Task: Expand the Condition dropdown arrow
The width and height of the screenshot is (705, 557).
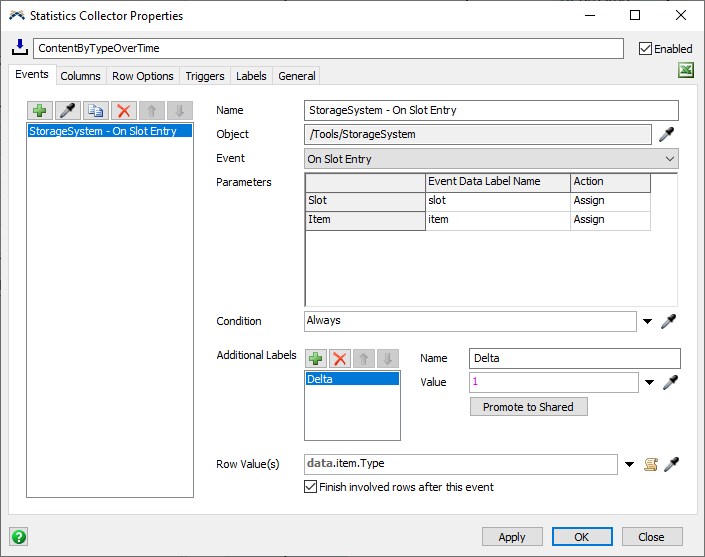Action: (648, 322)
